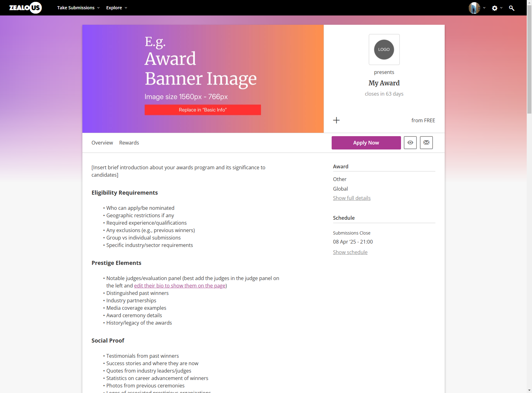Click the search magnifier icon
The image size is (532, 393).
(512, 8)
